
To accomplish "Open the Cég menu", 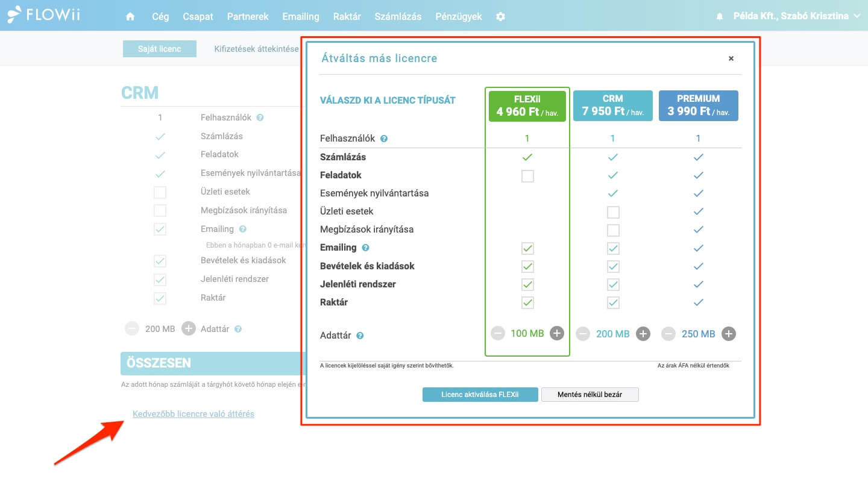I will click(x=160, y=17).
